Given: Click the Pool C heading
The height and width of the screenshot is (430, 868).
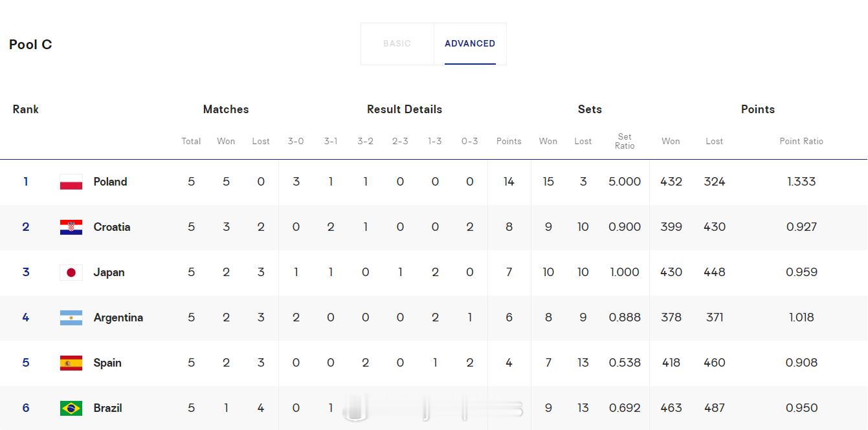Looking at the screenshot, I should pos(30,45).
